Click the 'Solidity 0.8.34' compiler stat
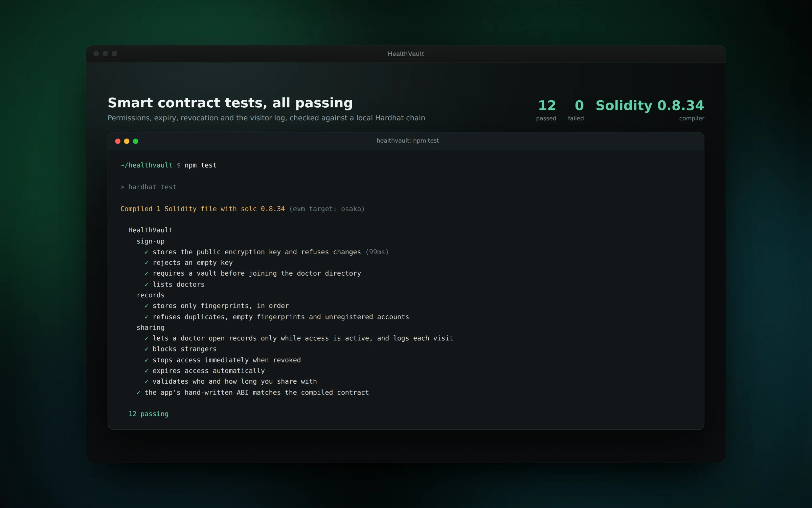Image resolution: width=812 pixels, height=508 pixels. tap(650, 106)
